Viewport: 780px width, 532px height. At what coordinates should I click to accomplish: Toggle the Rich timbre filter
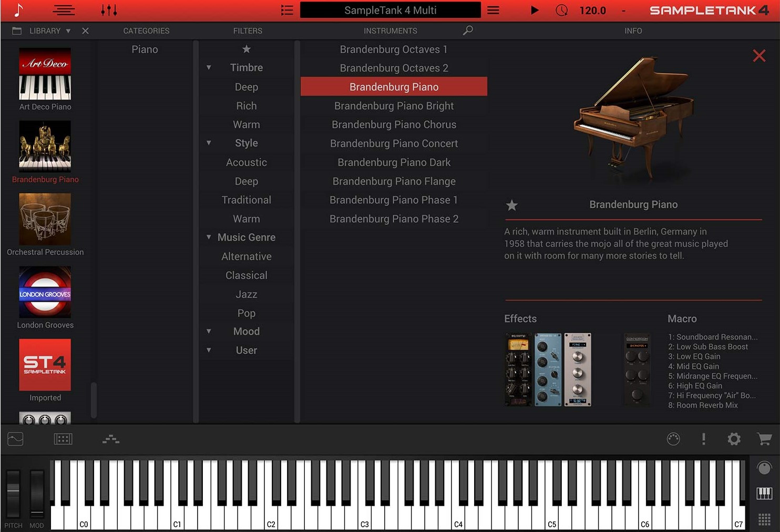click(x=247, y=106)
